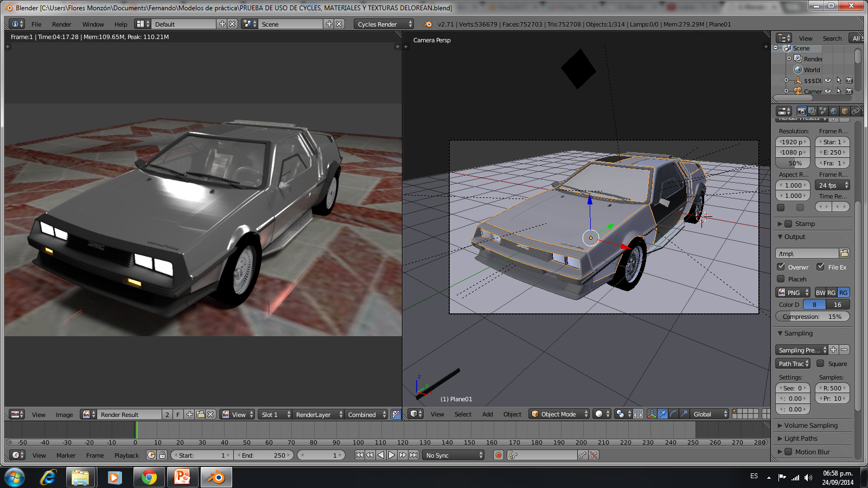Open the World properties tab icon
Image resolution: width=868 pixels, height=488 pixels.
click(x=834, y=111)
